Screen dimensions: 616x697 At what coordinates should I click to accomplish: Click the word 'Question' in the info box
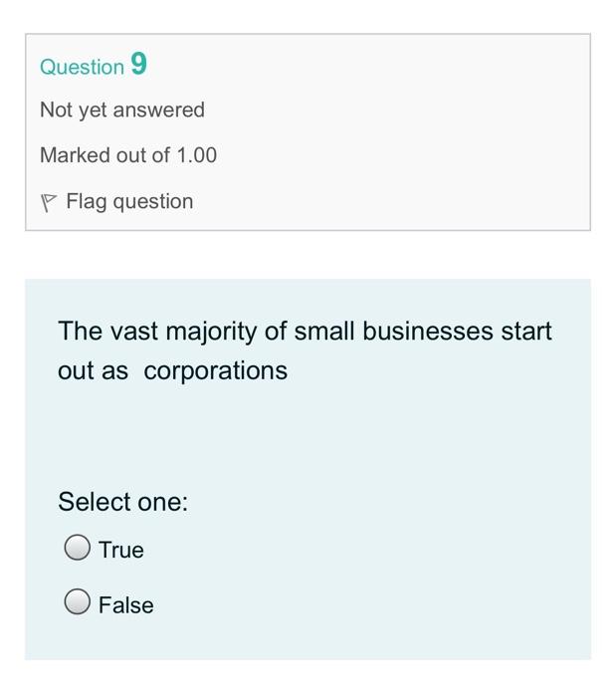click(82, 67)
